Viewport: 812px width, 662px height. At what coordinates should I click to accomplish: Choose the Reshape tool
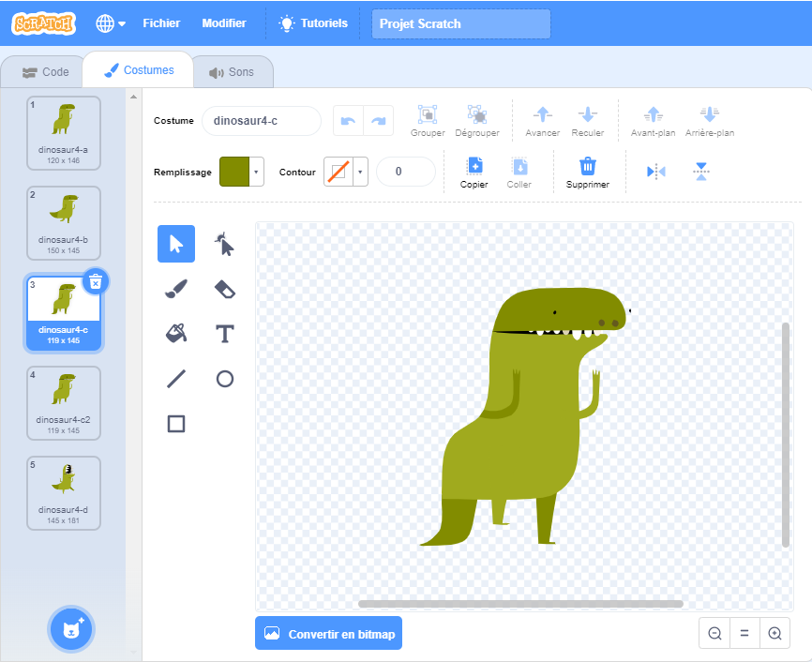click(225, 244)
